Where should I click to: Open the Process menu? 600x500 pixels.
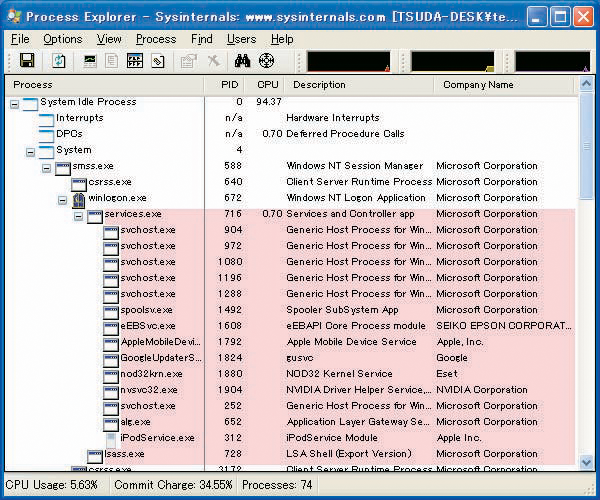pos(156,39)
